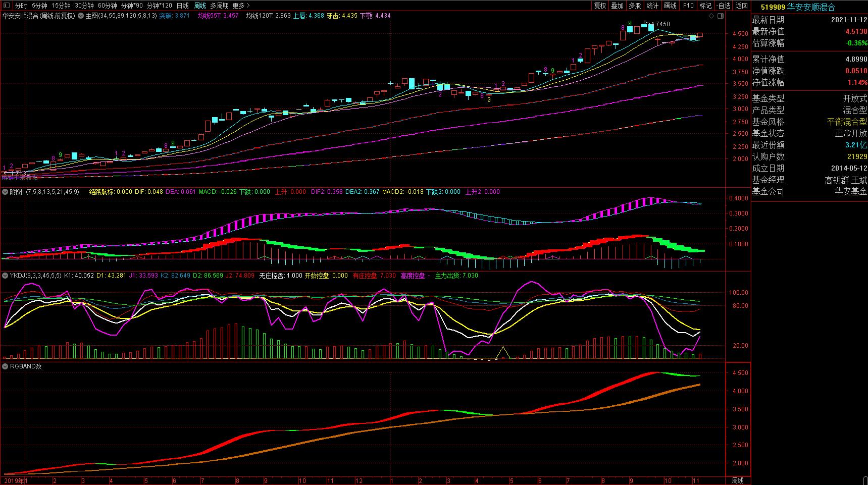Open the 画线 drawing tools
The height and width of the screenshot is (485, 868).
click(670, 6)
